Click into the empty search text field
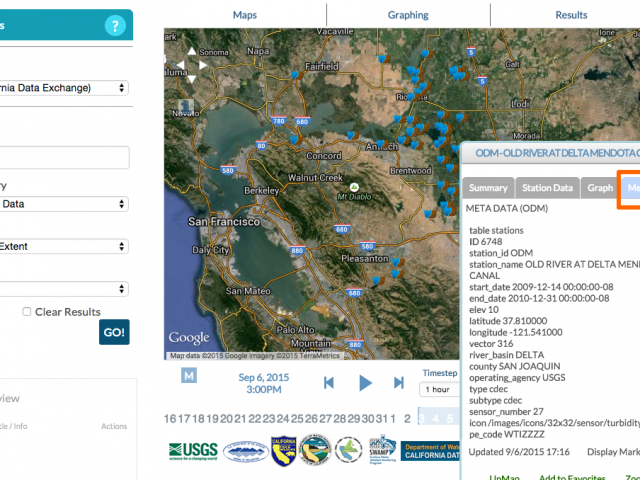 (x=63, y=158)
